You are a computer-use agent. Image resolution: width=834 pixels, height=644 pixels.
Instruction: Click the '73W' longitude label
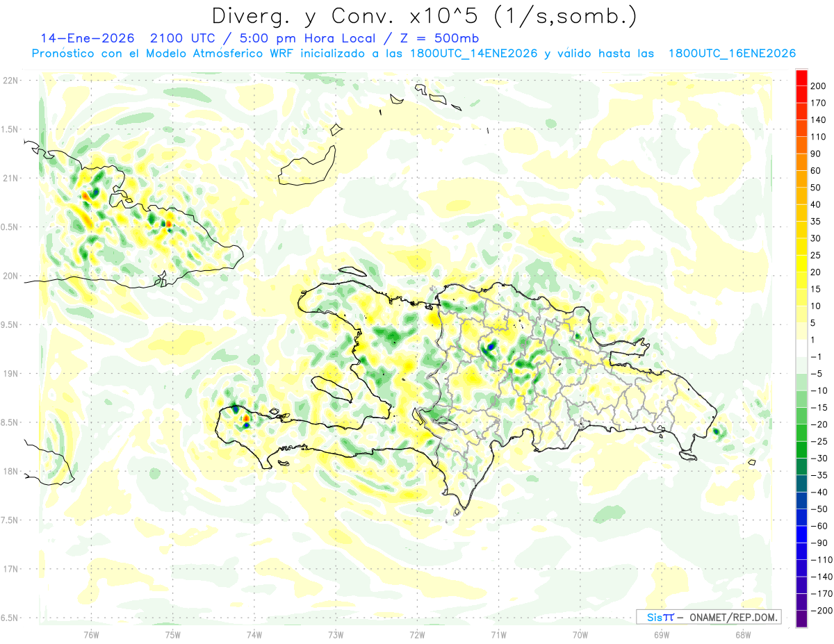point(336,635)
